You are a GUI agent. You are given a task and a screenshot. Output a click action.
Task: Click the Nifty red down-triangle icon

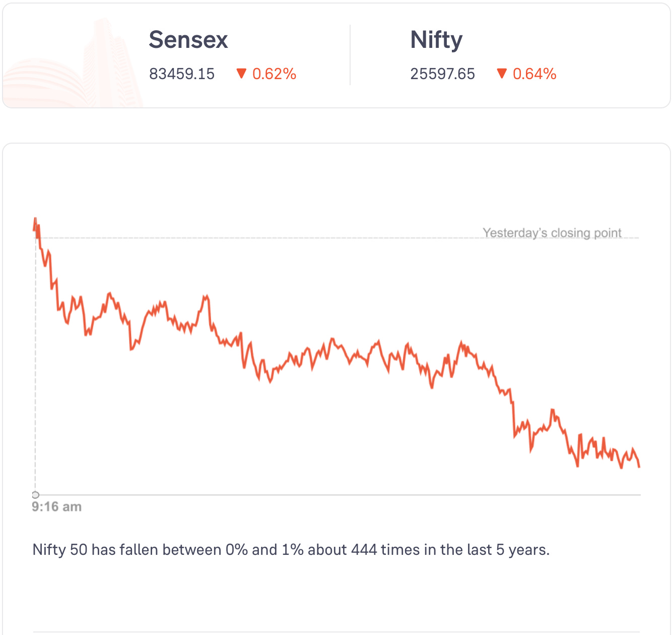pos(502,74)
